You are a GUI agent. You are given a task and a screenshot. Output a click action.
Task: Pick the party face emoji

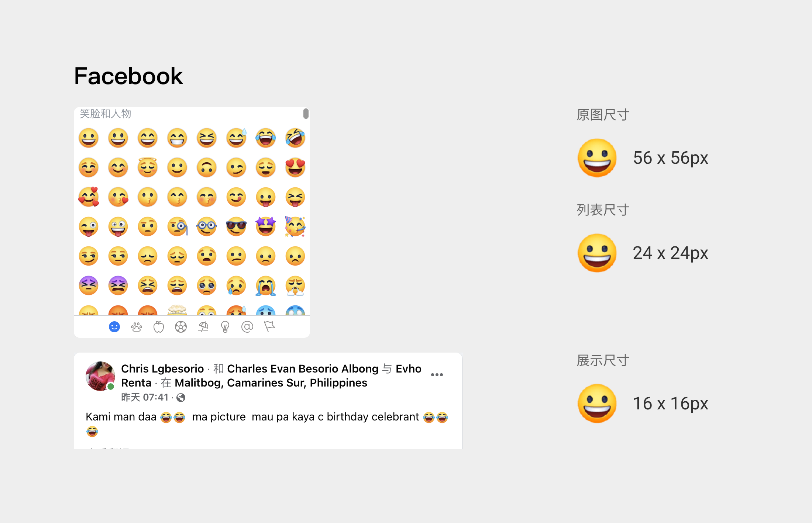(x=295, y=226)
